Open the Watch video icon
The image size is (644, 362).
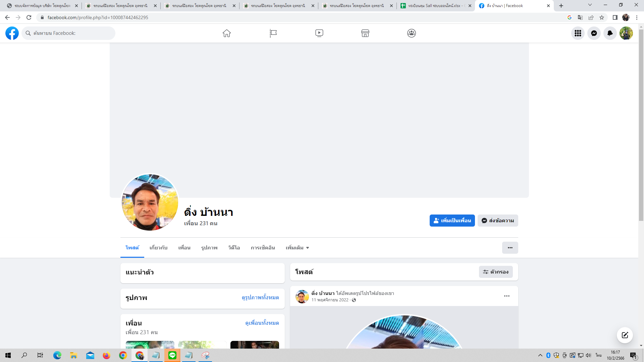click(x=319, y=33)
